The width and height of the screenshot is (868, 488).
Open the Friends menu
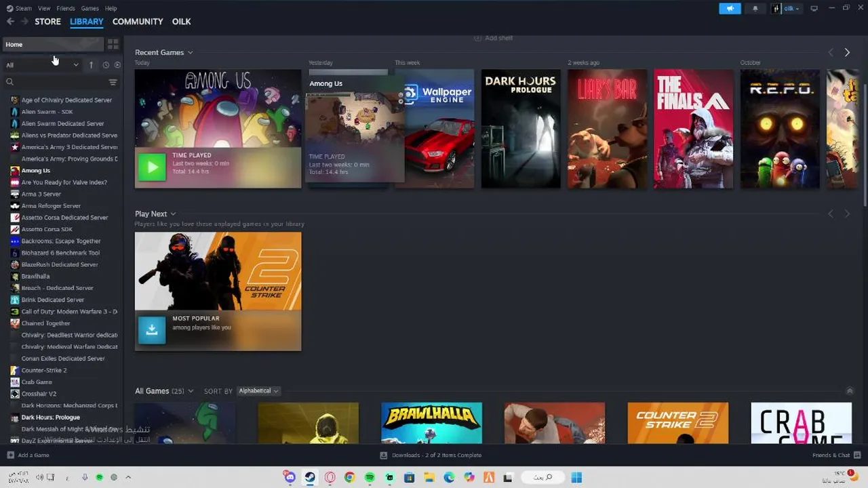[x=66, y=8]
